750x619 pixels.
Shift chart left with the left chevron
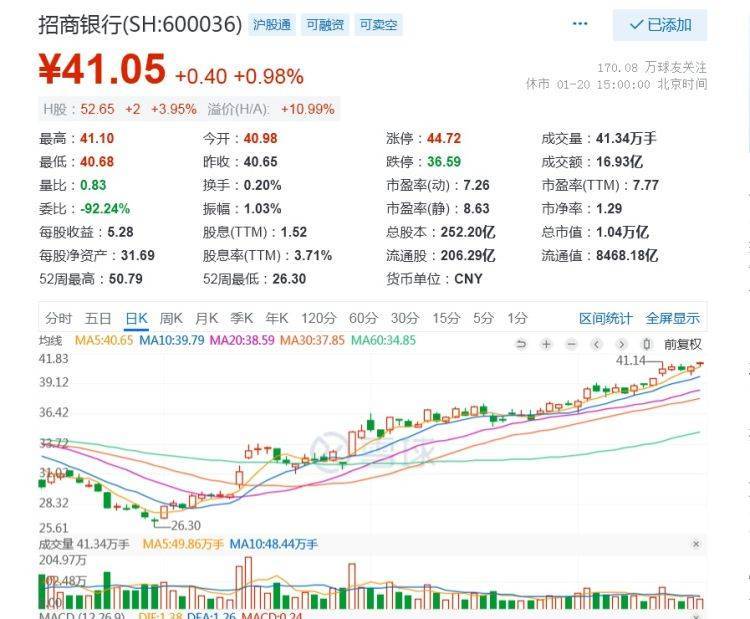tap(596, 344)
